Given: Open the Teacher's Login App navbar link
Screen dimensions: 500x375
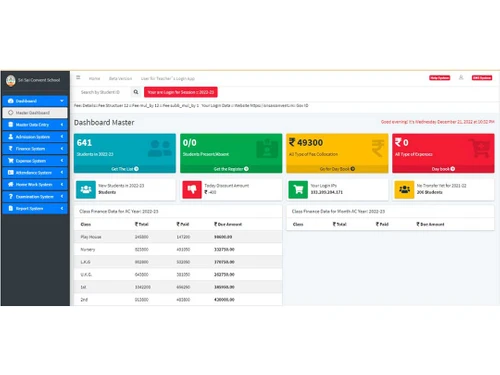Looking at the screenshot, I should (168, 79).
